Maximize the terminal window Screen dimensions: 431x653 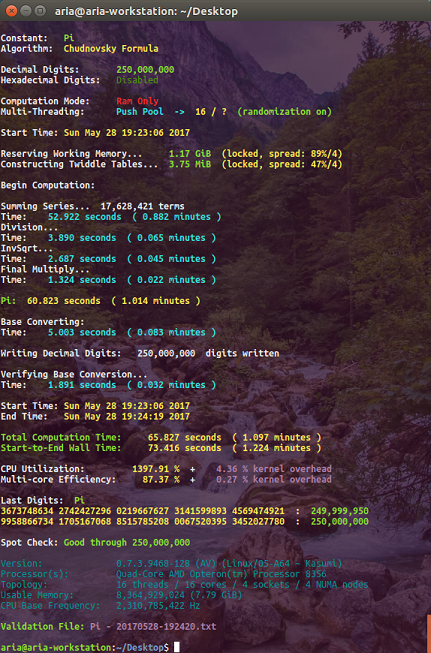(x=40, y=10)
